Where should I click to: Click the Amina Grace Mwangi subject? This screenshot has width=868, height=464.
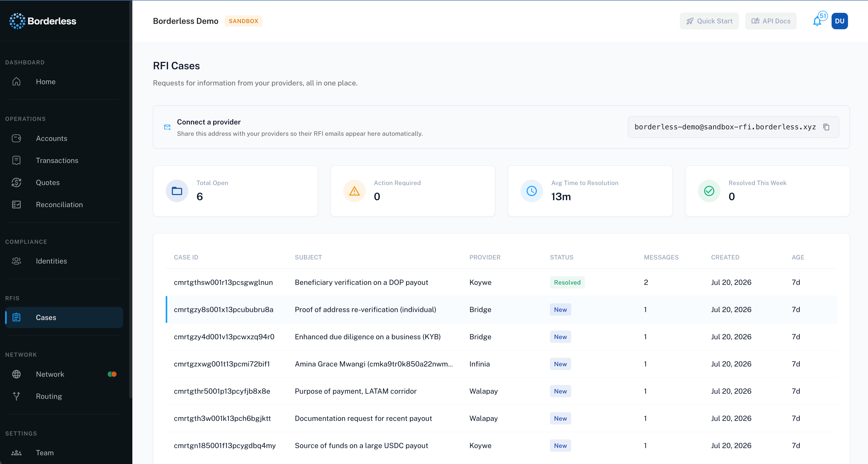(374, 364)
